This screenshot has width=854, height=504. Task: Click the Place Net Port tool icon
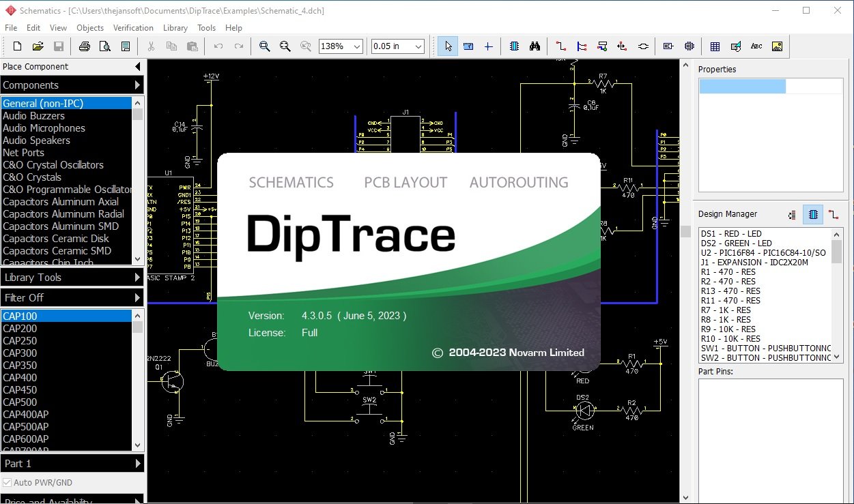(622, 46)
